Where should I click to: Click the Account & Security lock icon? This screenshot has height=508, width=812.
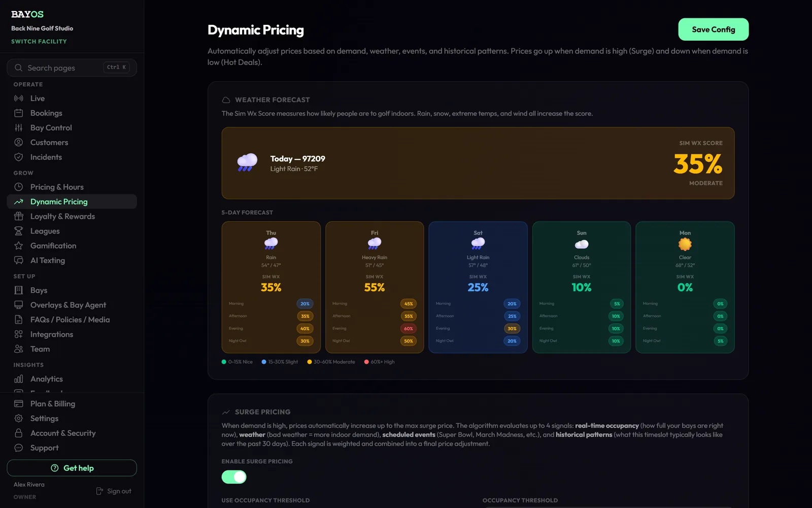[x=19, y=433]
